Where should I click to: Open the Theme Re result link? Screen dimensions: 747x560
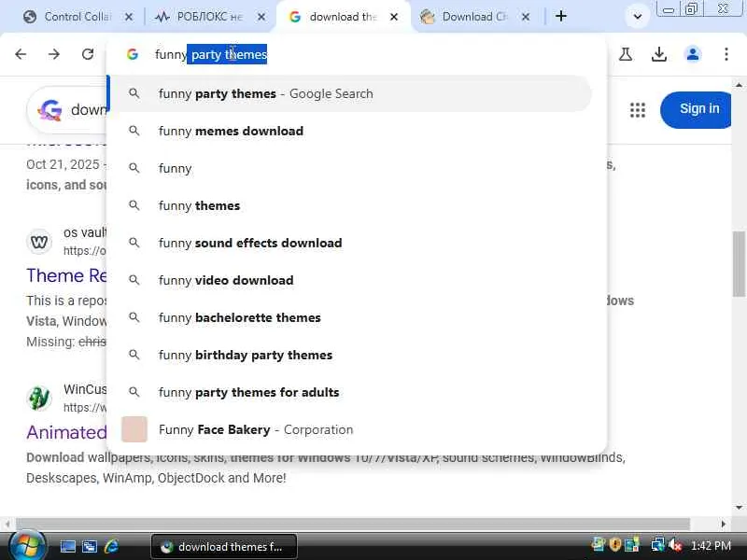click(x=66, y=275)
